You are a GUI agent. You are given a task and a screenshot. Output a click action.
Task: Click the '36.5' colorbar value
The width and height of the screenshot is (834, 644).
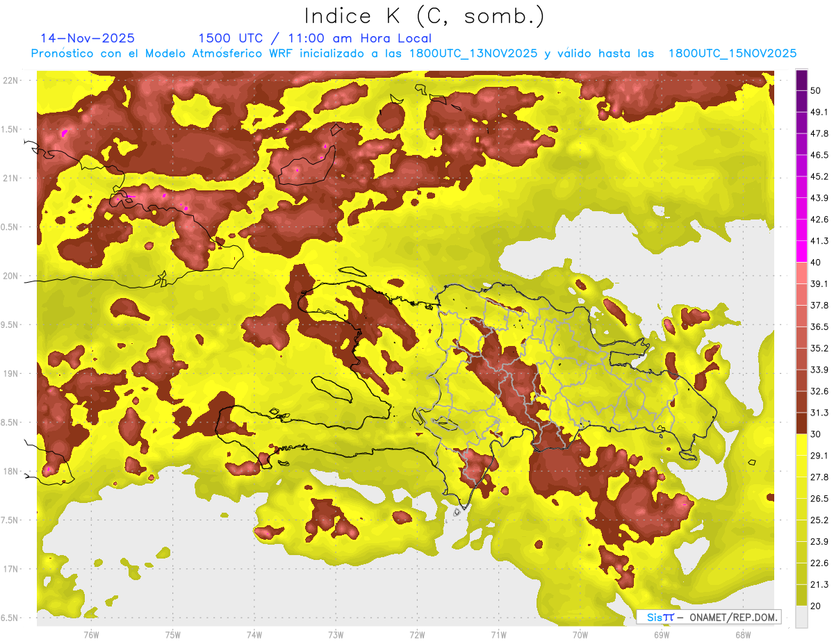[819, 327]
